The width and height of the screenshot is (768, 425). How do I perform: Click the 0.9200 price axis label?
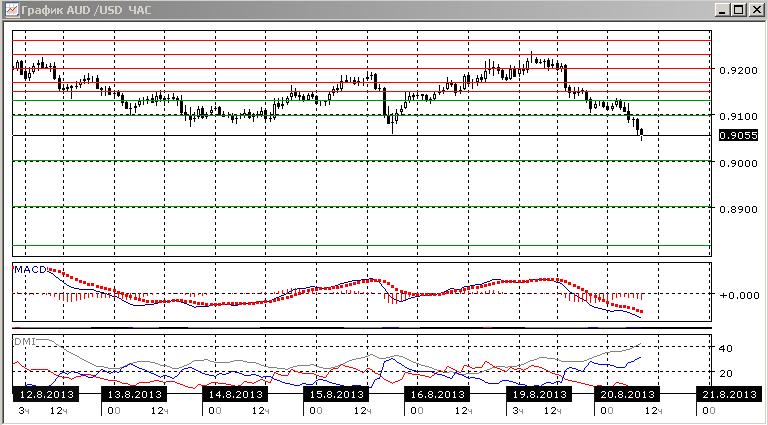[x=738, y=71]
